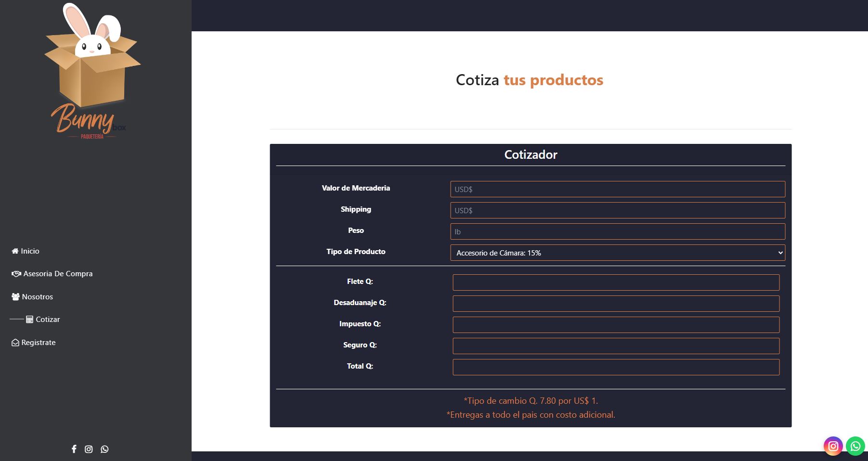Open the Nosotros menu item
Image resolution: width=868 pixels, height=461 pixels.
tap(37, 297)
